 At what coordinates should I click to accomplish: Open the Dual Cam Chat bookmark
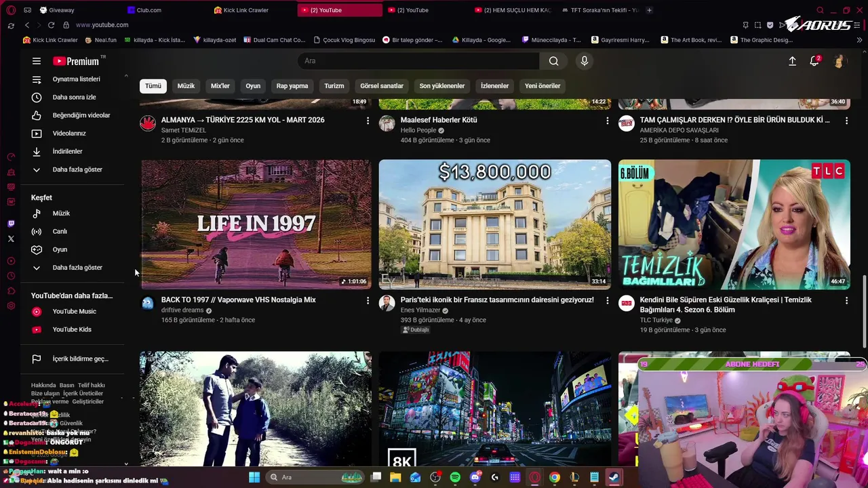coord(275,40)
